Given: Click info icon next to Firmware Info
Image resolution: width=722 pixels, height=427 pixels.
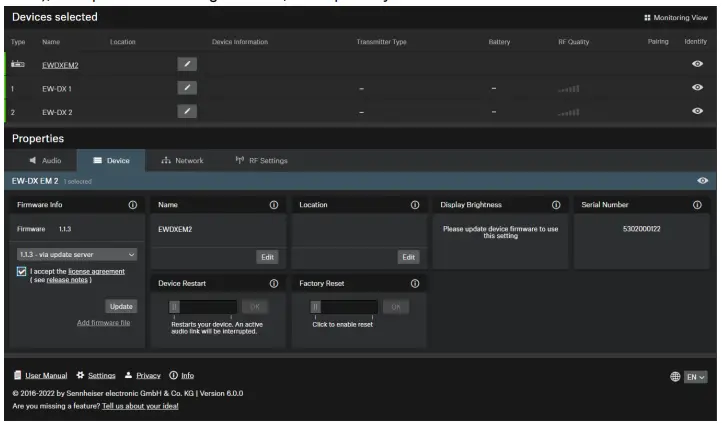Looking at the screenshot, I should tap(132, 205).
